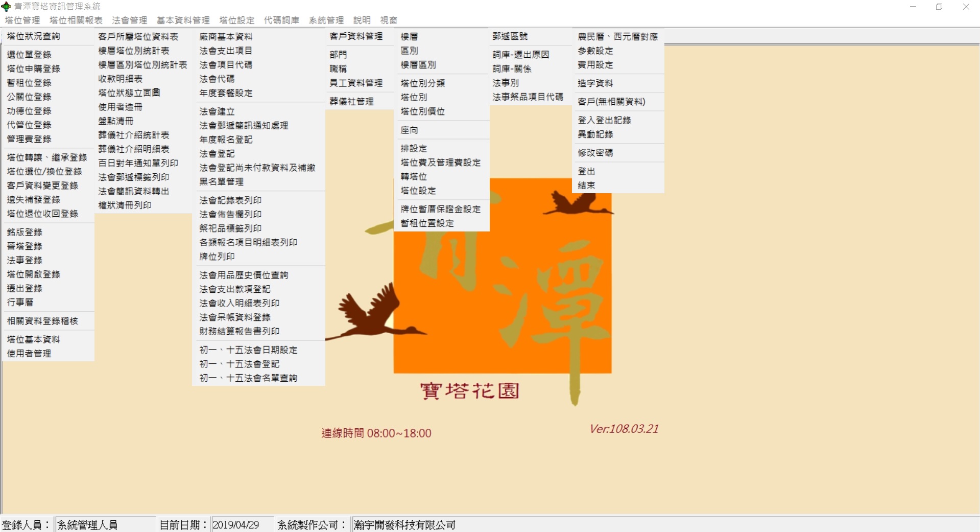This screenshot has width=980, height=532.
Task: Open the 塔位設定 menu
Action: pos(237,20)
